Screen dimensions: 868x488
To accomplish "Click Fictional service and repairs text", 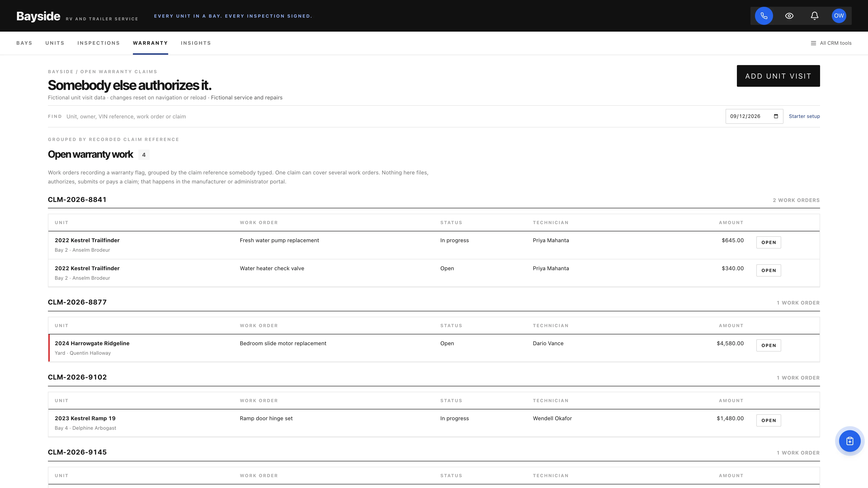I will [247, 98].
